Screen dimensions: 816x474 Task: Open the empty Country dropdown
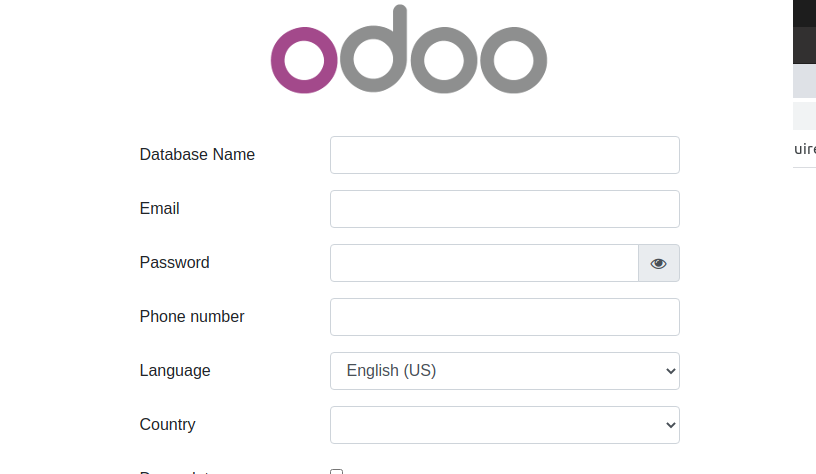tap(504, 425)
